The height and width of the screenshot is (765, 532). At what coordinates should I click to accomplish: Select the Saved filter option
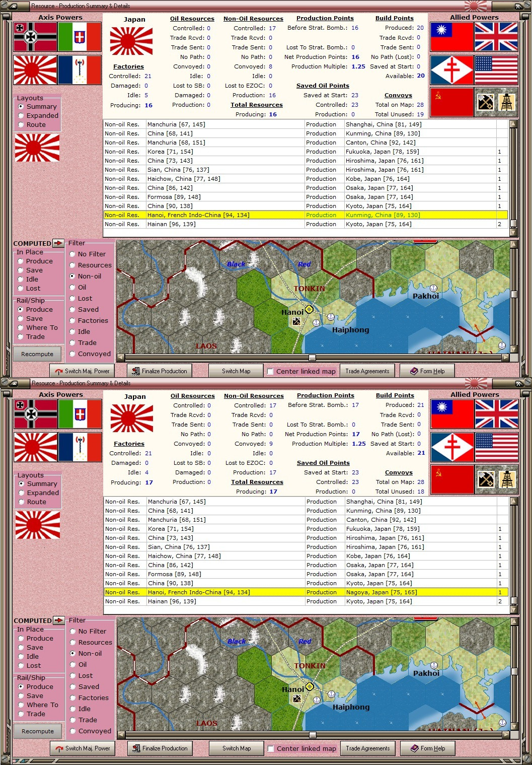point(73,309)
